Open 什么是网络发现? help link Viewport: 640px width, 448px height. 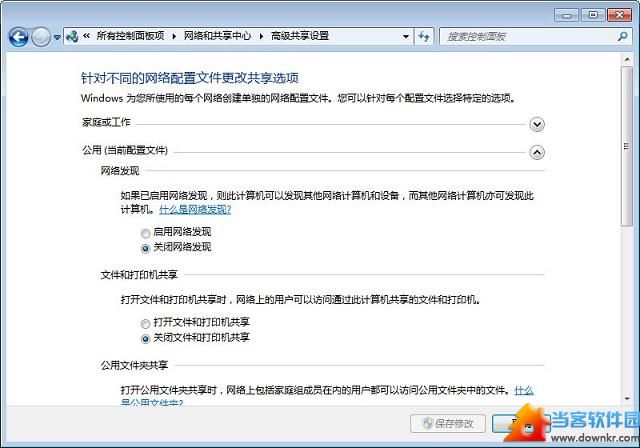point(195,210)
